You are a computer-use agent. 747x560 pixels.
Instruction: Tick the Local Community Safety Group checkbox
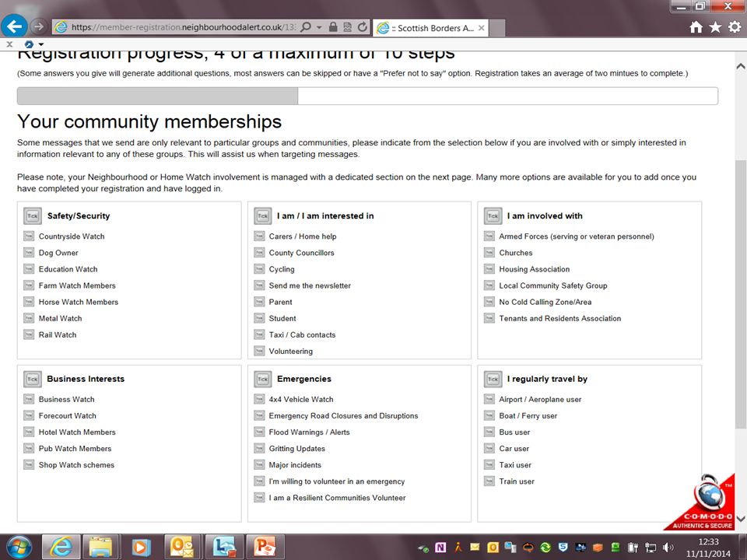point(489,285)
